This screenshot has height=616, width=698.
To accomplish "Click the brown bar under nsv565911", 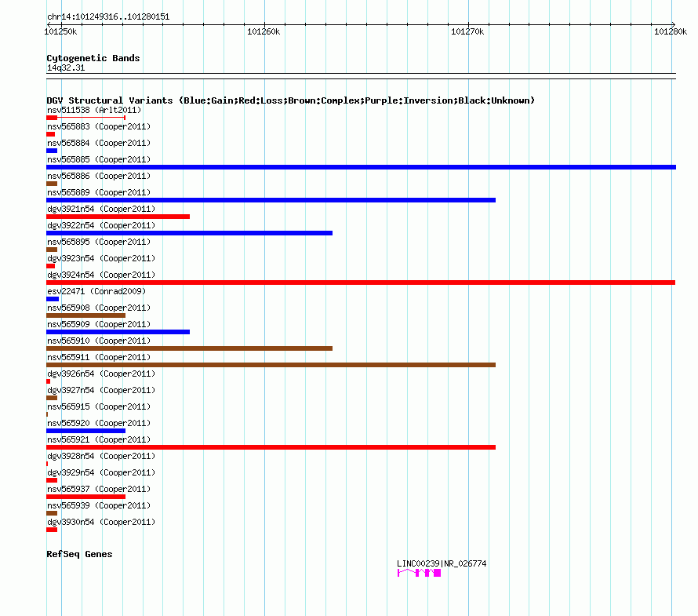I will pos(271,365).
